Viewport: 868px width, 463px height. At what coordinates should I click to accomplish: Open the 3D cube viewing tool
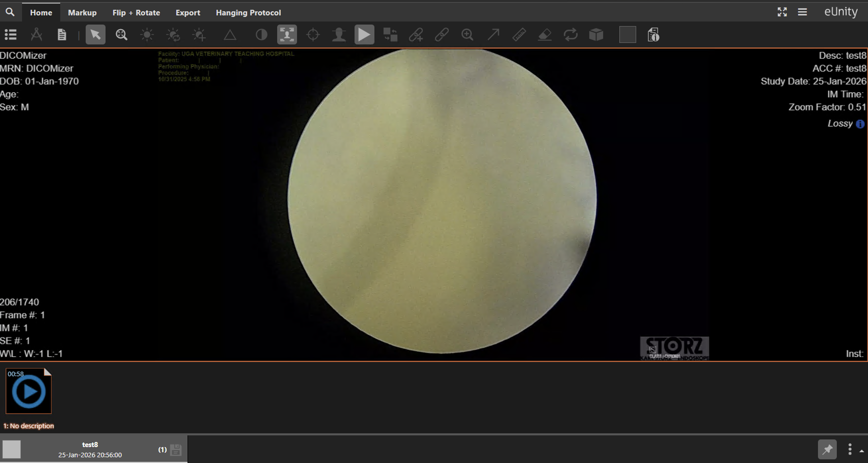click(596, 34)
